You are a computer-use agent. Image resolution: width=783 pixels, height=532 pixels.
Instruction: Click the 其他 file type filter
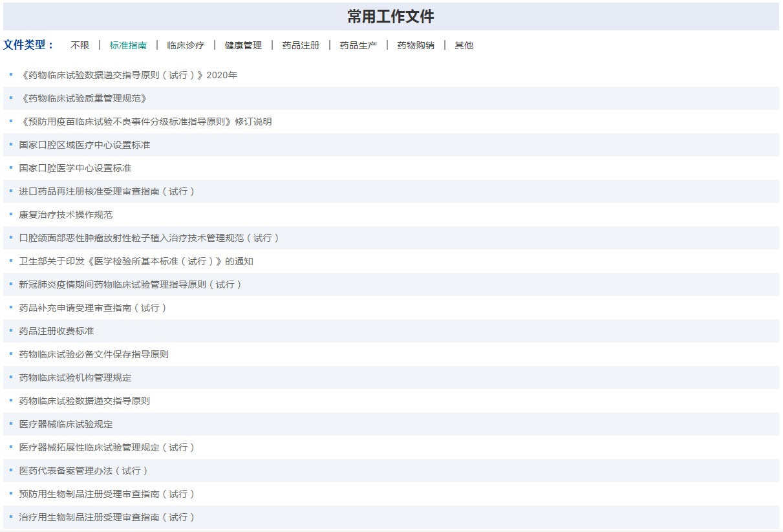click(x=464, y=45)
